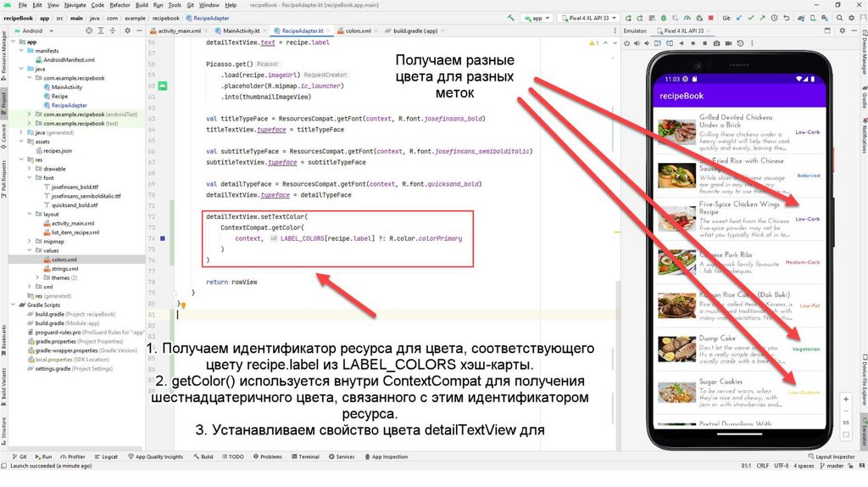
Task: Tap Sugar Cookies recipe in emulator
Action: (739, 393)
